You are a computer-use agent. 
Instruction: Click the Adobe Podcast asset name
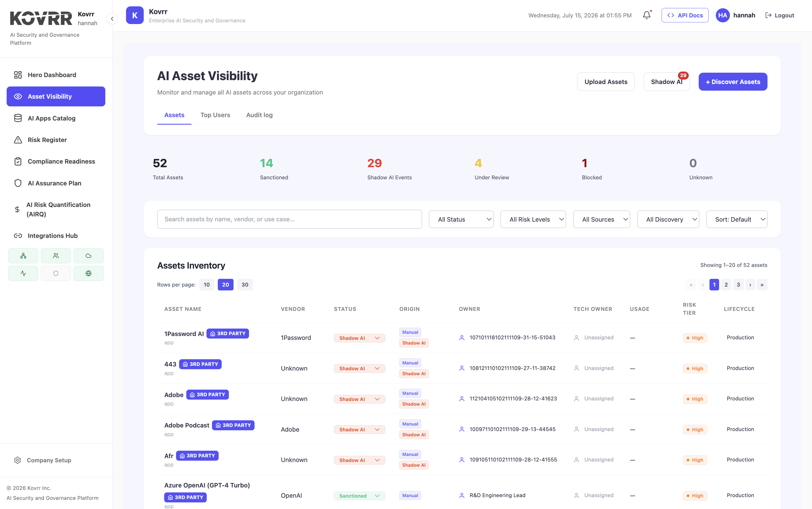[x=187, y=425]
